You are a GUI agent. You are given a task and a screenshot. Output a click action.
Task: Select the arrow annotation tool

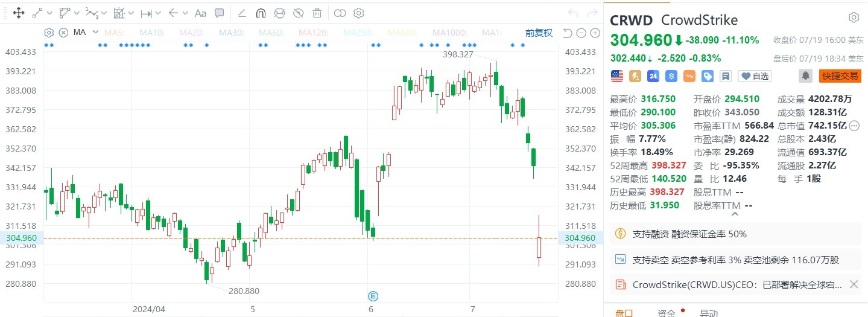(173, 13)
